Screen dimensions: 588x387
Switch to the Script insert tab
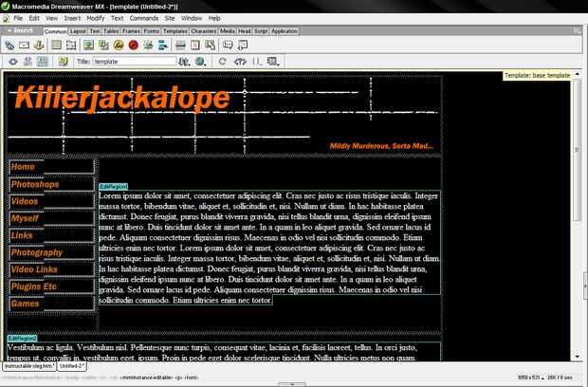(x=261, y=31)
